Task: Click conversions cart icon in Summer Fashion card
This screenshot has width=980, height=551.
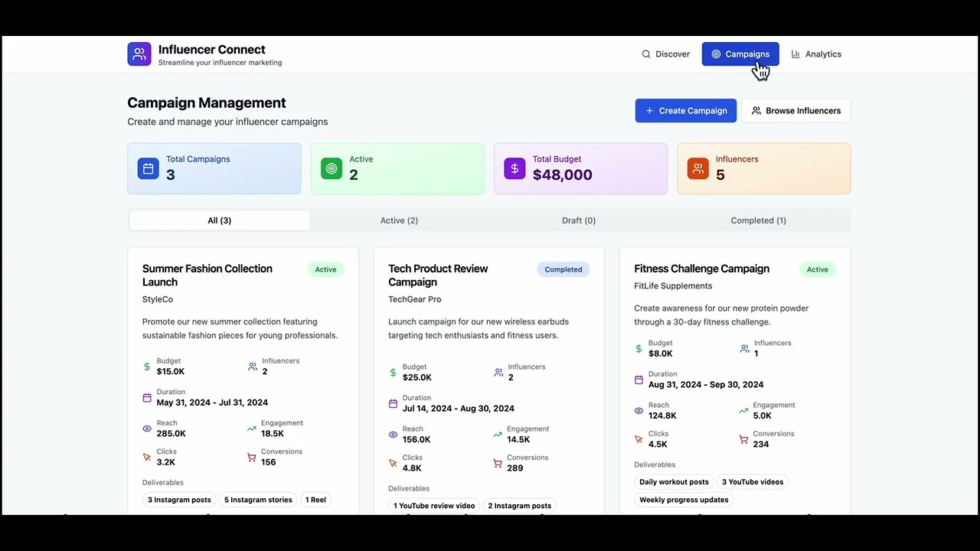Action: (252, 458)
